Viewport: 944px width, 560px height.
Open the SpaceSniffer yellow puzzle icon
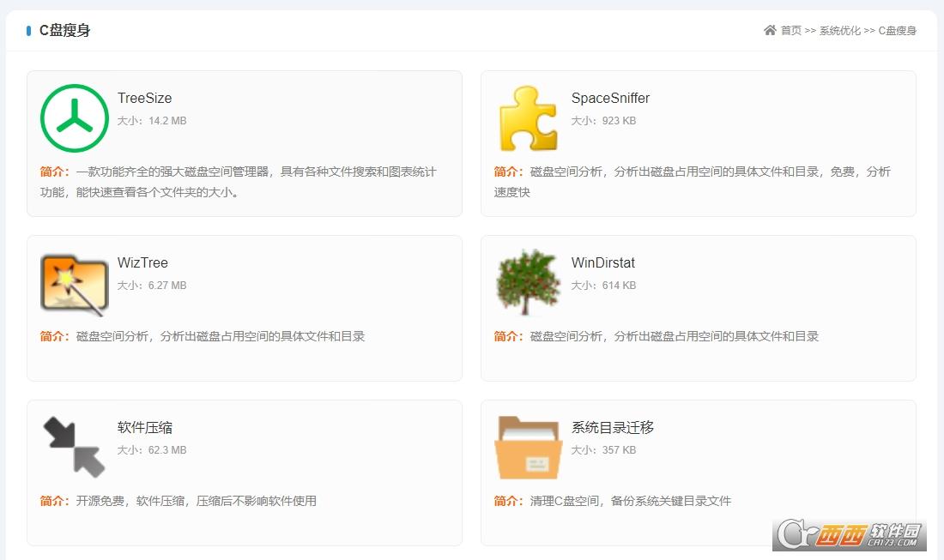528,117
